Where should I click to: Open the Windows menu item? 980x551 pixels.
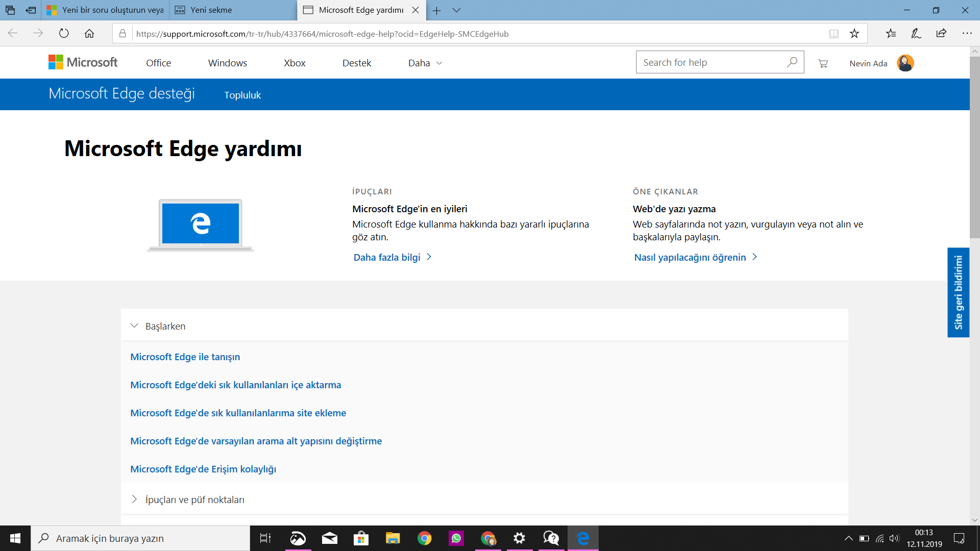click(228, 63)
